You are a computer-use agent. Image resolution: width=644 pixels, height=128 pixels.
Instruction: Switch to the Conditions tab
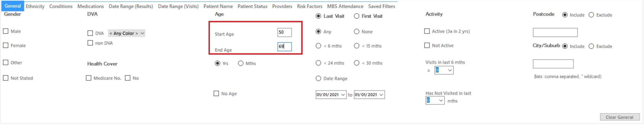pyautogui.click(x=61, y=6)
